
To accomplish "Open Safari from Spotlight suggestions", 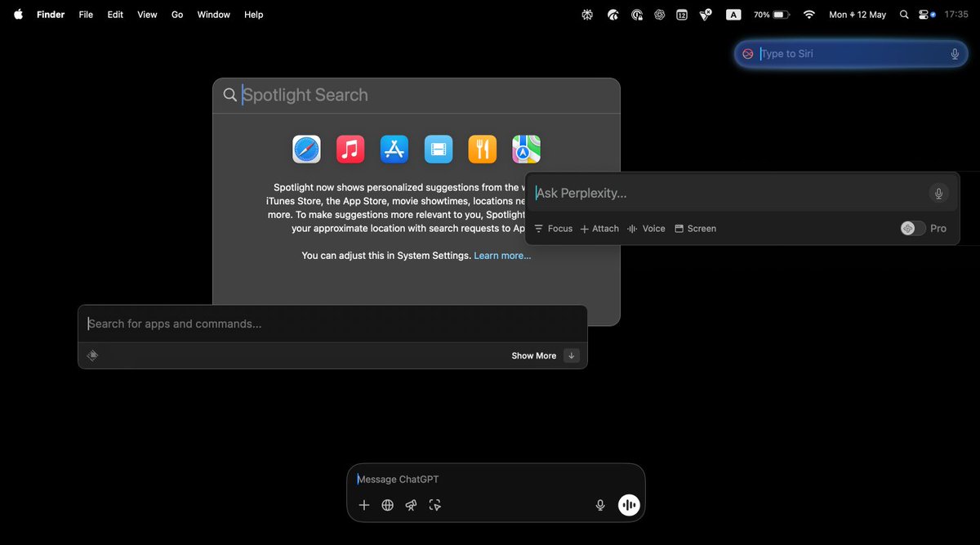I will click(x=306, y=150).
